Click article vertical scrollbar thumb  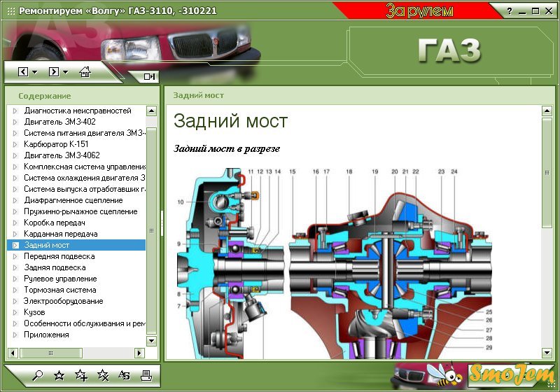click(547, 173)
